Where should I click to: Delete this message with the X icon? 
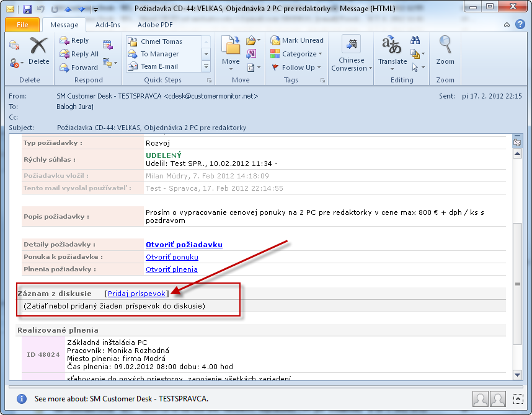coord(38,51)
